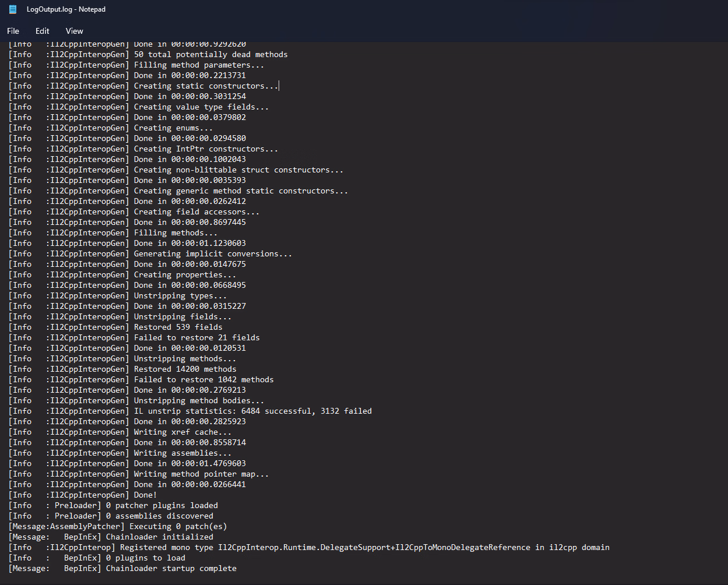Screen dimensions: 728x585
Task: Click timing value 'Done in 00:00:00.8558714'
Action: [190, 442]
